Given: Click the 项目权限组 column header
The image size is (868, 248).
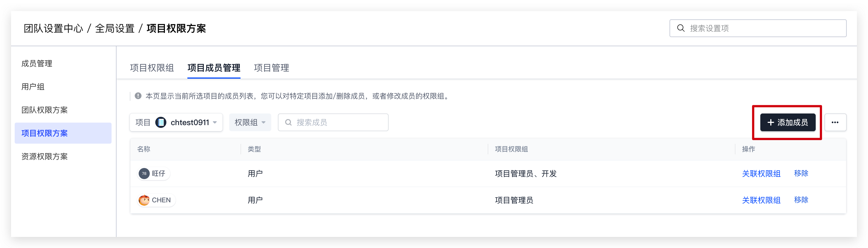Looking at the screenshot, I should pyautogui.click(x=512, y=149).
